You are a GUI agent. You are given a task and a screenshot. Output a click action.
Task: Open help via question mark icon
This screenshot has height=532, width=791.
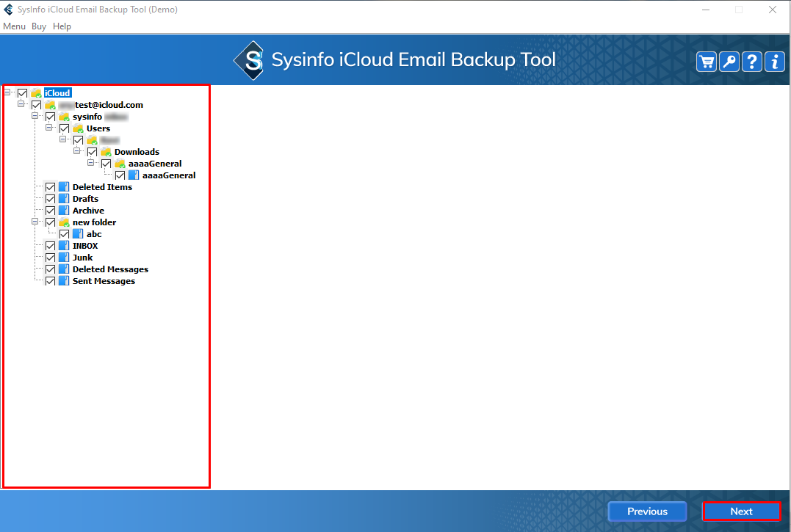tap(752, 62)
